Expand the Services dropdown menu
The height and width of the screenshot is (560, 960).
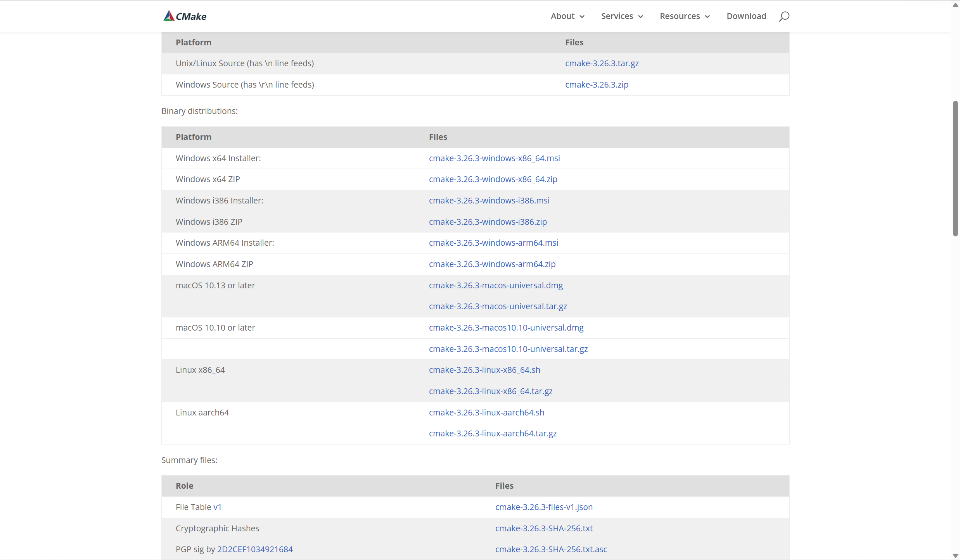pyautogui.click(x=622, y=16)
